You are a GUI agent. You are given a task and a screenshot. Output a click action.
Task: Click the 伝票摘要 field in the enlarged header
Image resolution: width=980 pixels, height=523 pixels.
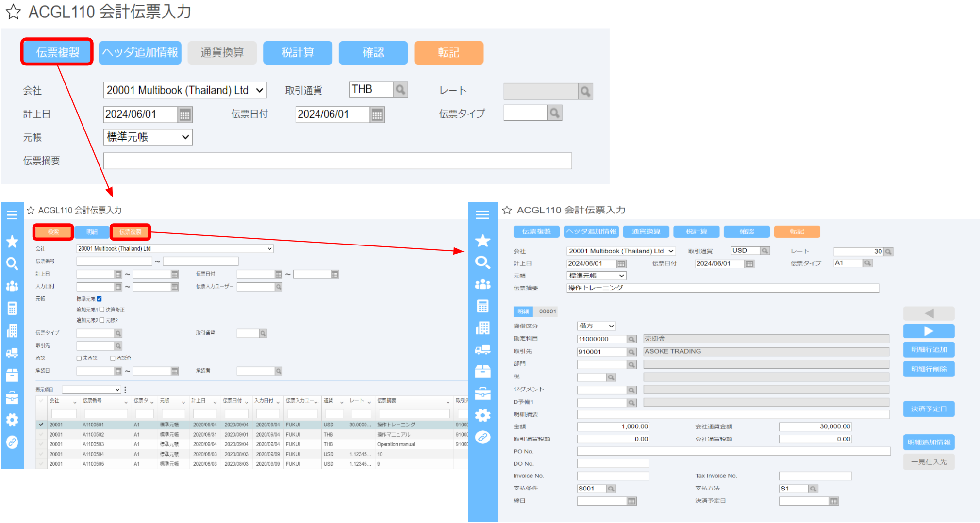pos(337,161)
